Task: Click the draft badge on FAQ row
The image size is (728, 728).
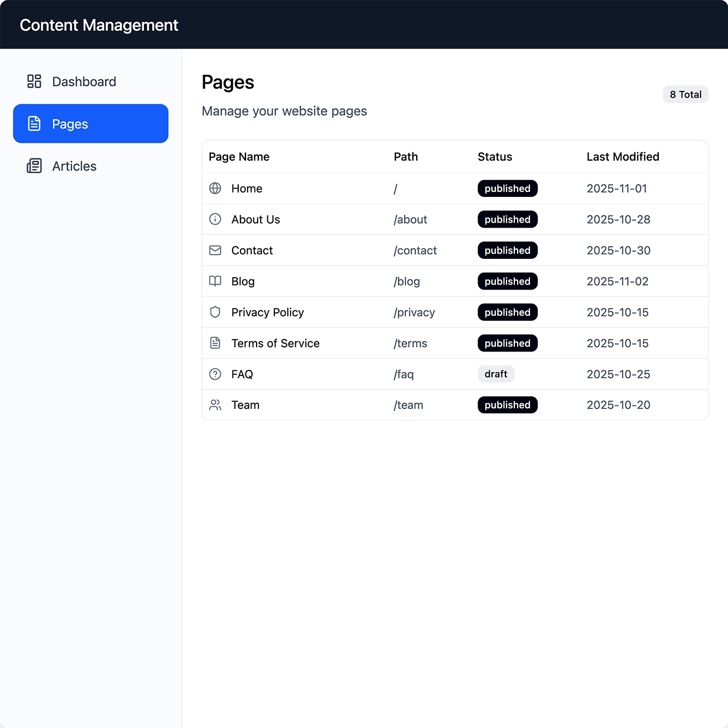Action: 495,374
